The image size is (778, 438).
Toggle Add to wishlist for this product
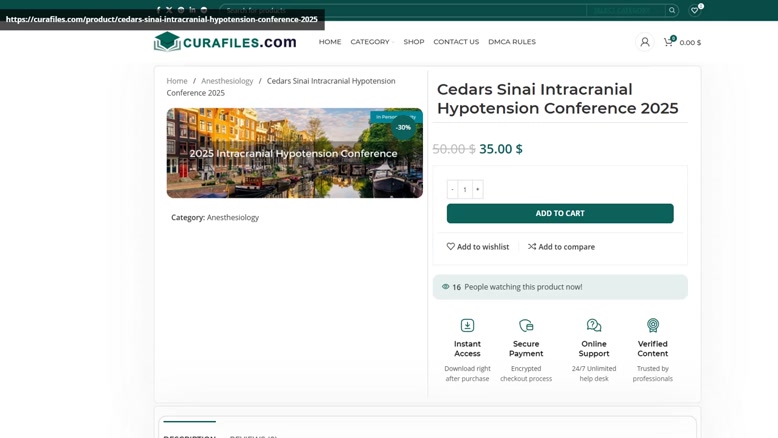[x=478, y=247]
